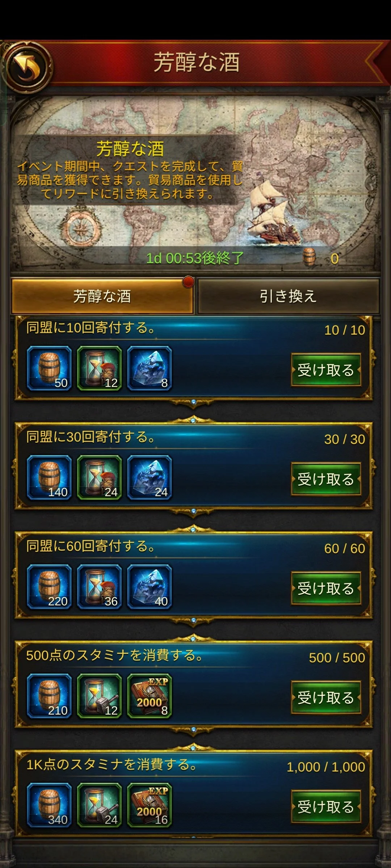The height and width of the screenshot is (868, 391).
Task: Tap the barrel icon showing 50
Action: coord(49,369)
